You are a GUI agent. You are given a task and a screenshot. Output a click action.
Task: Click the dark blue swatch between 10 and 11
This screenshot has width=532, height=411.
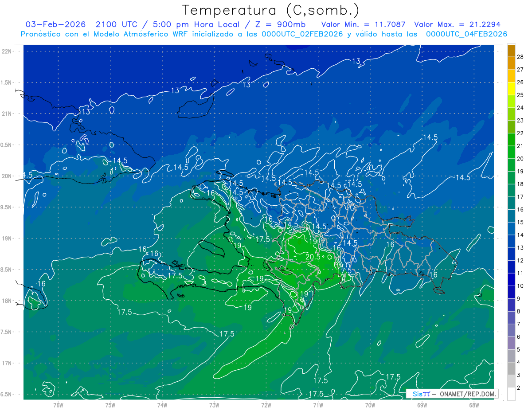[511, 279]
